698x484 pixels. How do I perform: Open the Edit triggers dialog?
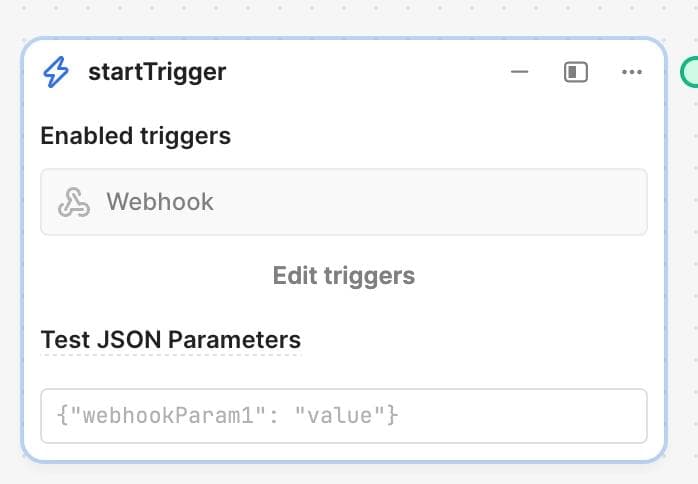[x=343, y=275]
